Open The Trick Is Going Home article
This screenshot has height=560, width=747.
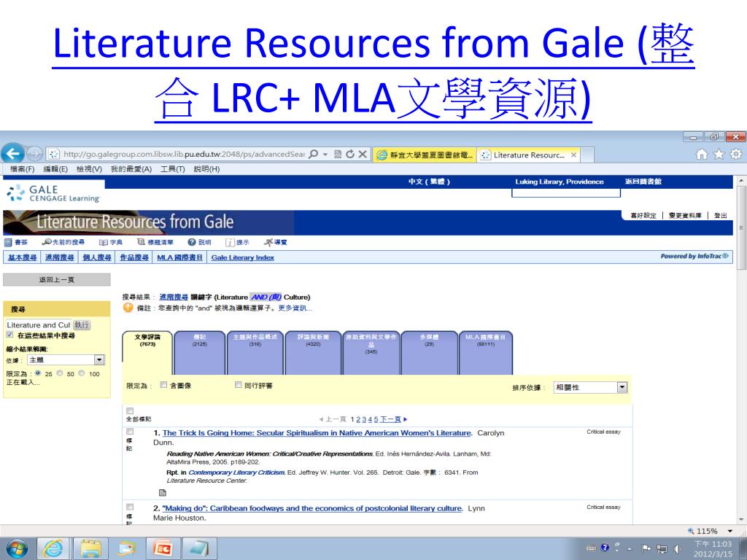click(x=317, y=433)
